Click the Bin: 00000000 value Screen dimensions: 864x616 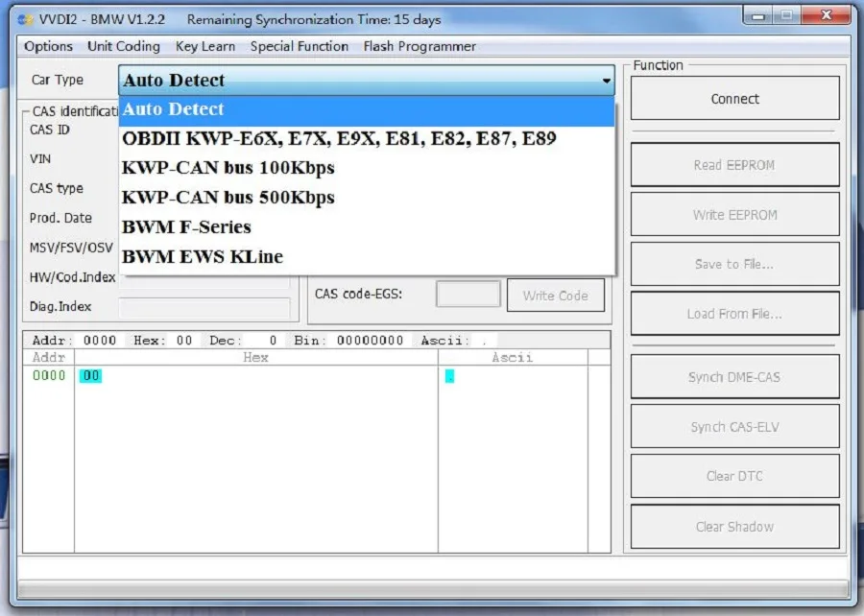click(370, 341)
